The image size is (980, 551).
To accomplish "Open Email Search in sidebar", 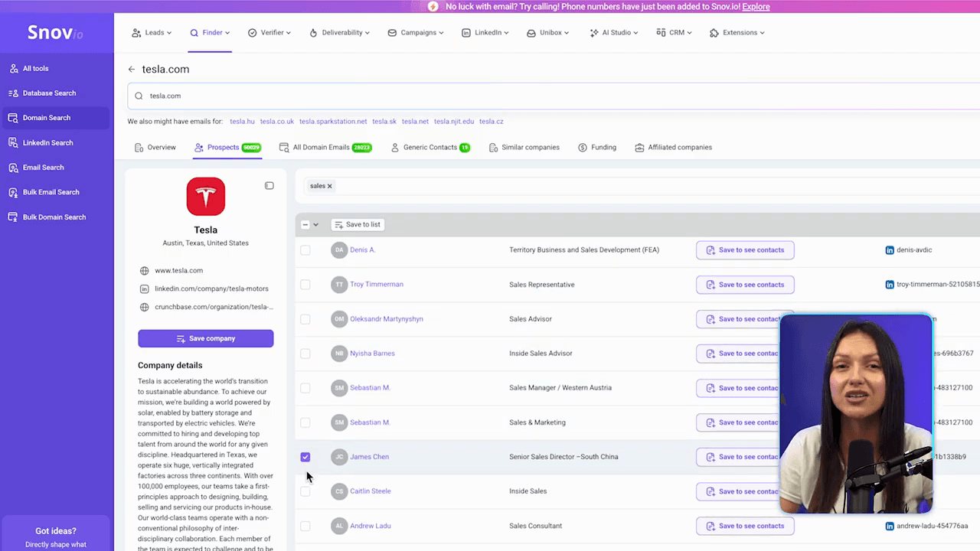I will pos(57,168).
